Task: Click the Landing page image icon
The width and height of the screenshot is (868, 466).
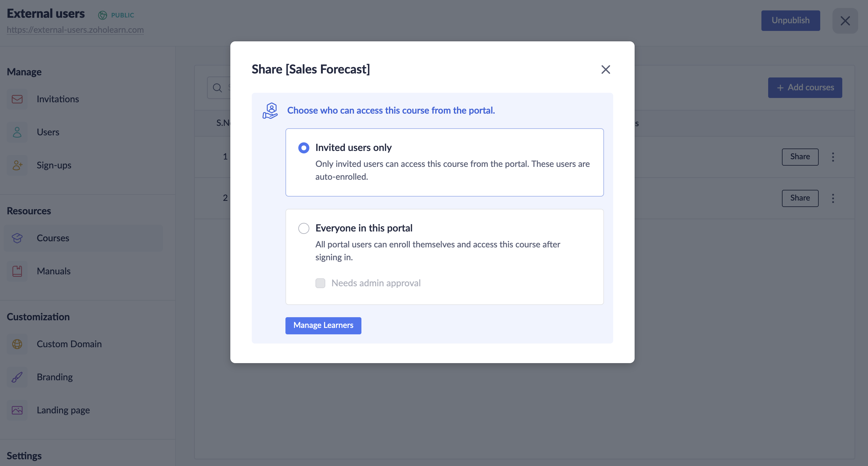Action: tap(17, 410)
